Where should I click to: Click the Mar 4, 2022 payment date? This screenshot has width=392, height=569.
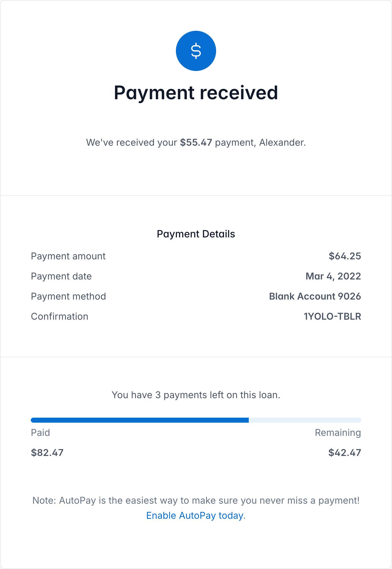(x=333, y=276)
